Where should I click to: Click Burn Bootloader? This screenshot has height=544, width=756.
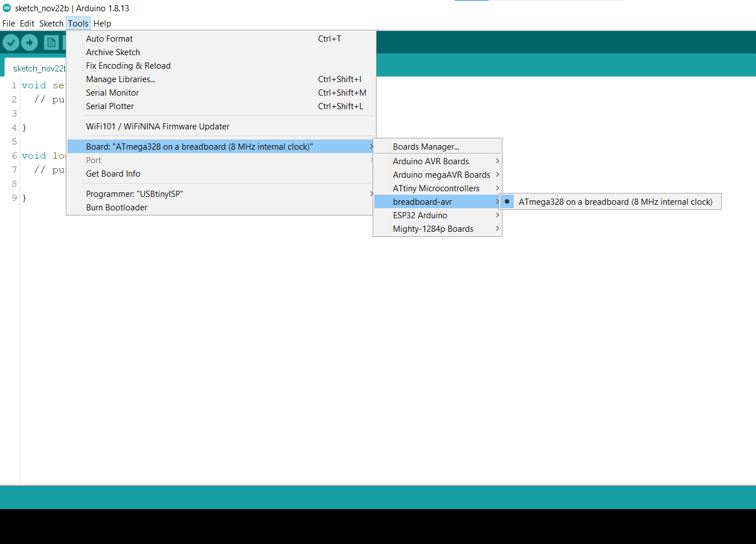pos(221,208)
